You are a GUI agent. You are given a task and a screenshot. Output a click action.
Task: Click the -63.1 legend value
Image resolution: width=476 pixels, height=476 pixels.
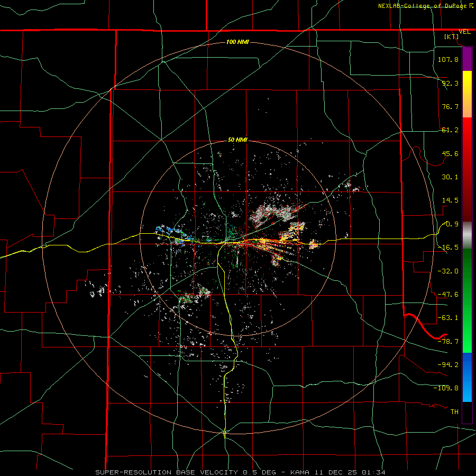click(448, 318)
